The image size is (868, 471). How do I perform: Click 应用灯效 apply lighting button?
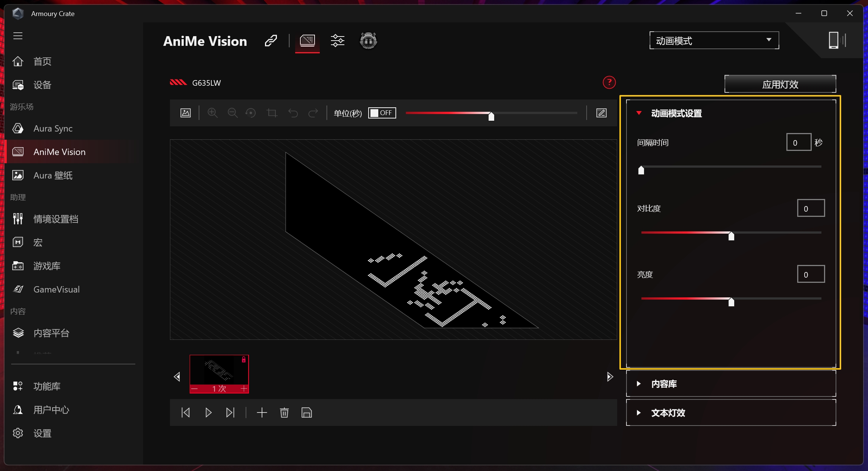tap(780, 84)
